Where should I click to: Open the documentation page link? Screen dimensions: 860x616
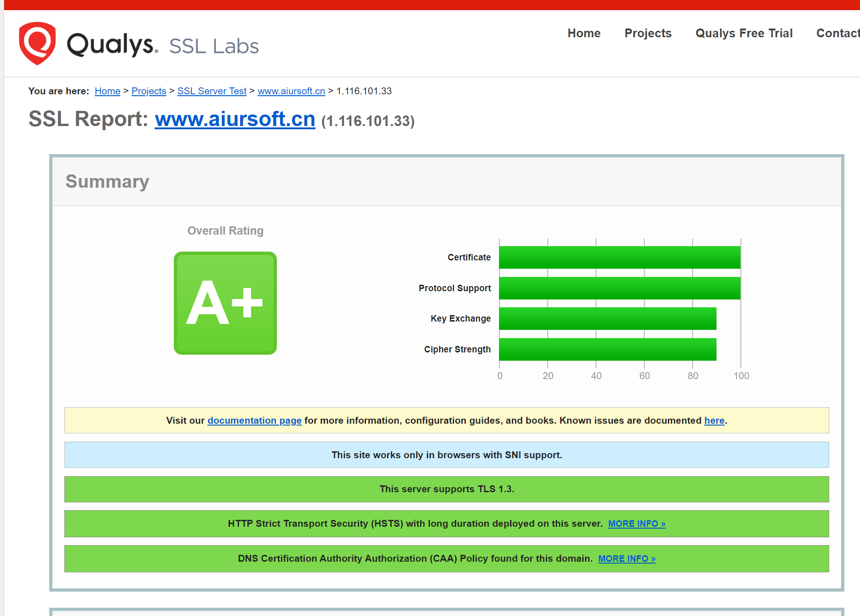pyautogui.click(x=254, y=420)
